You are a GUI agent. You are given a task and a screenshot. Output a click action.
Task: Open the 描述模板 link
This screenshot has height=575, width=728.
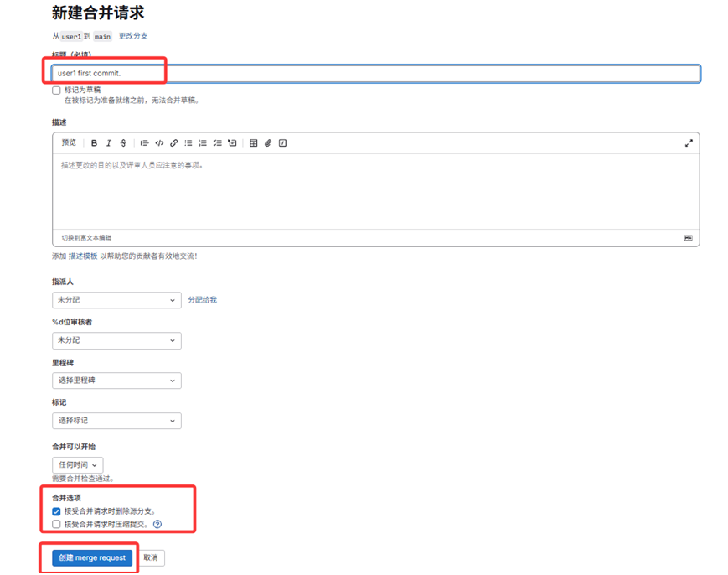tap(83, 256)
